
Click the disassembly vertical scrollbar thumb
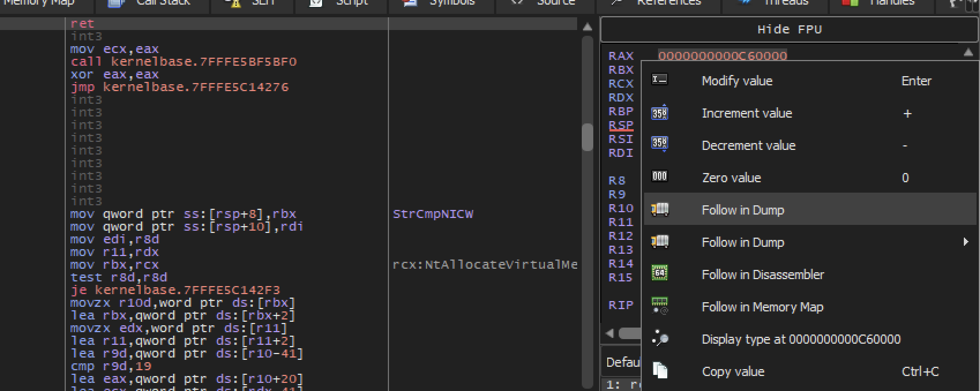pyautogui.click(x=587, y=137)
